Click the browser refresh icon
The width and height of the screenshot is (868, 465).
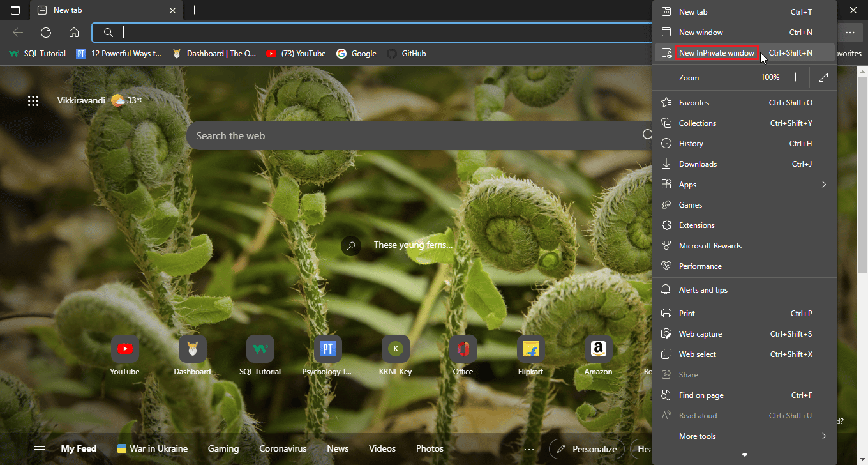pos(46,33)
